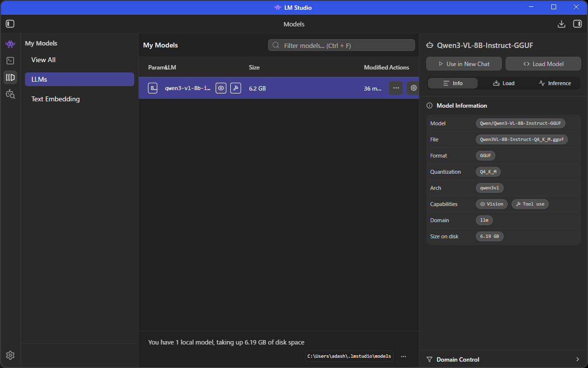Image resolution: width=588 pixels, height=368 pixels.
Task: Click the Filter models search field
Action: (x=342, y=46)
